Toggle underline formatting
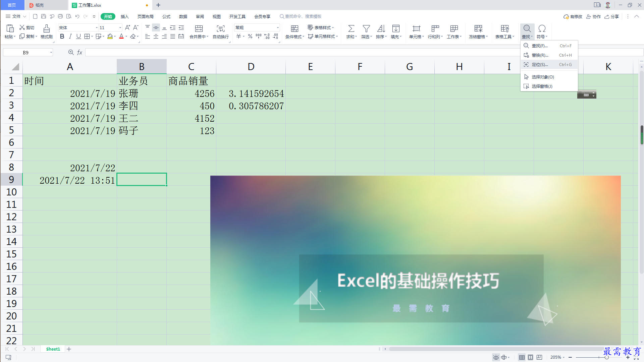The width and height of the screenshot is (644, 362). [x=78, y=37]
